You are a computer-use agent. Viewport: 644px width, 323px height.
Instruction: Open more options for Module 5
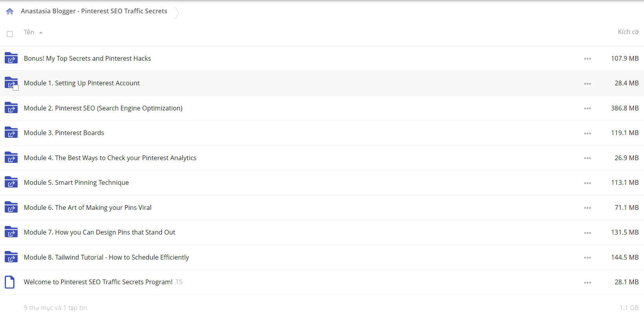coord(587,183)
